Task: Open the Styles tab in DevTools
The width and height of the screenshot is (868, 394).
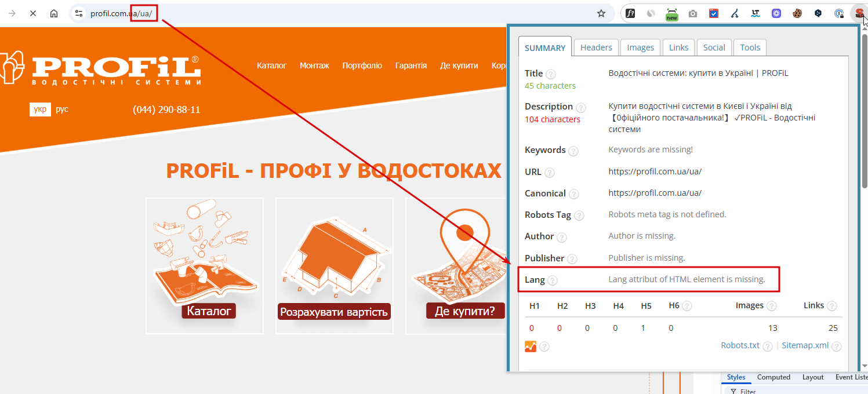Action: [736, 377]
